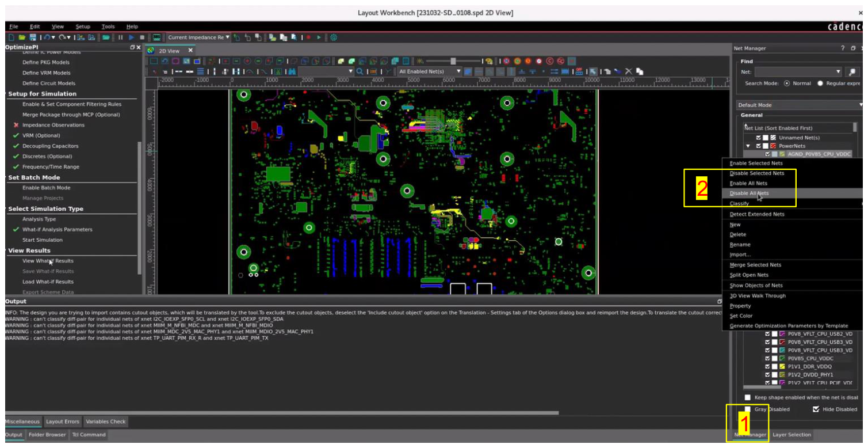The image size is (868, 448).
Task: Click Start Simulation in OptimizePI workflow
Action: point(43,240)
